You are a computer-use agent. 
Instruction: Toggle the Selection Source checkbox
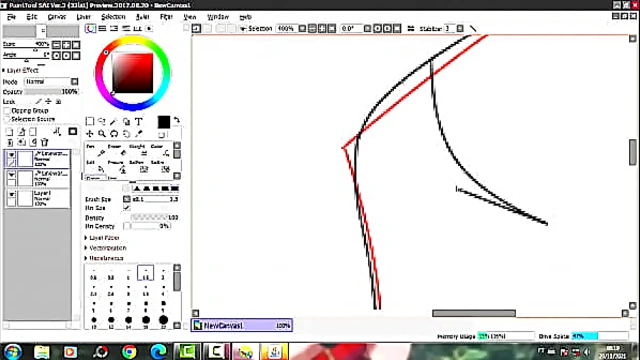7,119
